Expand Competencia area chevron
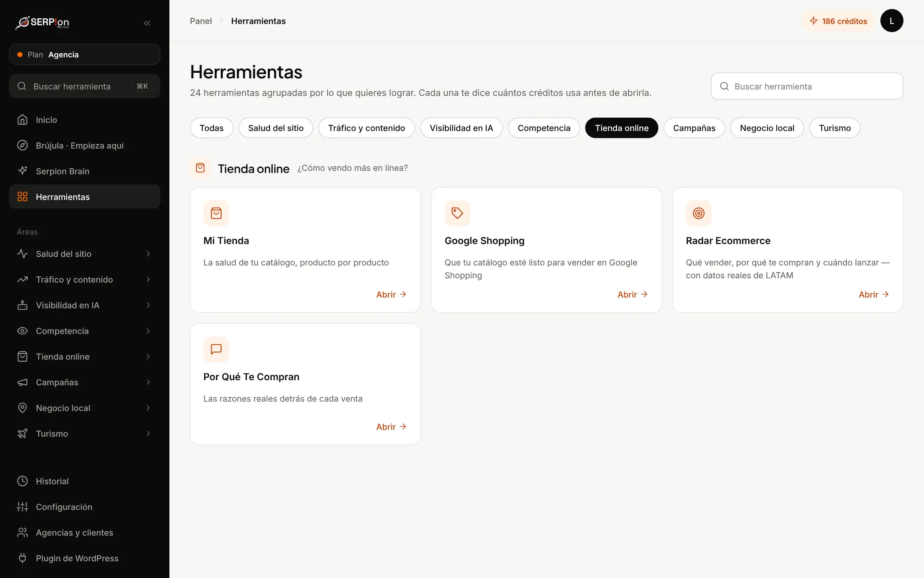The width and height of the screenshot is (924, 578). tap(148, 331)
